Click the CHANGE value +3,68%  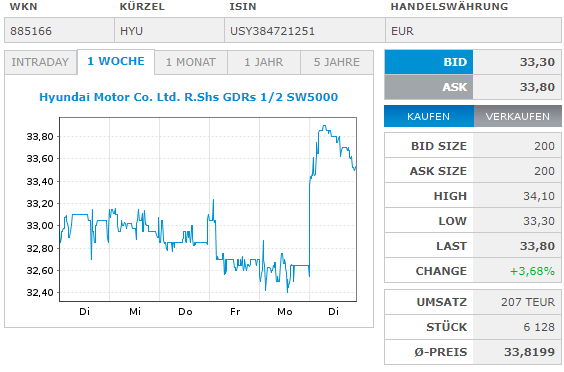(x=532, y=271)
